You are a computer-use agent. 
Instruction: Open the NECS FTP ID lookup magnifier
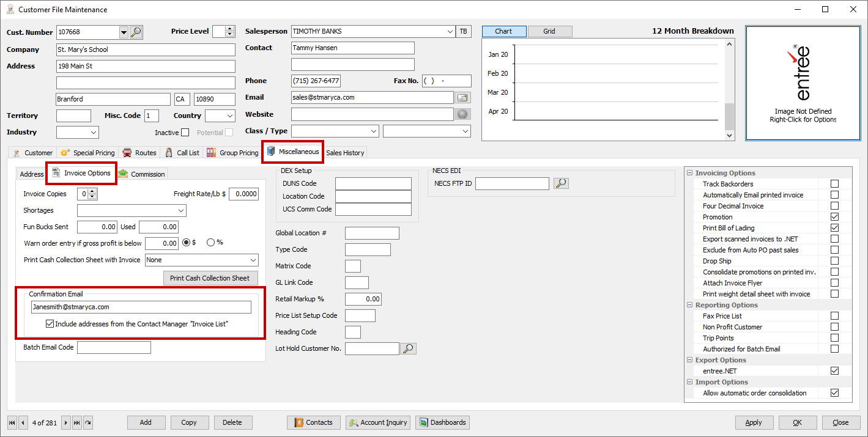561,183
